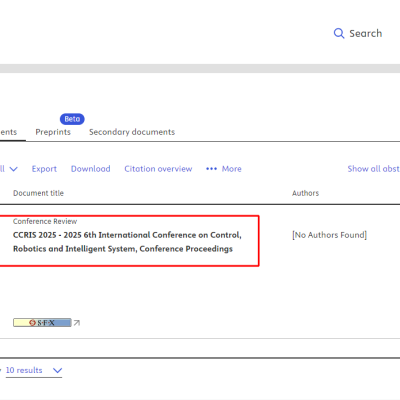Click the SFX resolver button
400x400 pixels.
point(42,323)
